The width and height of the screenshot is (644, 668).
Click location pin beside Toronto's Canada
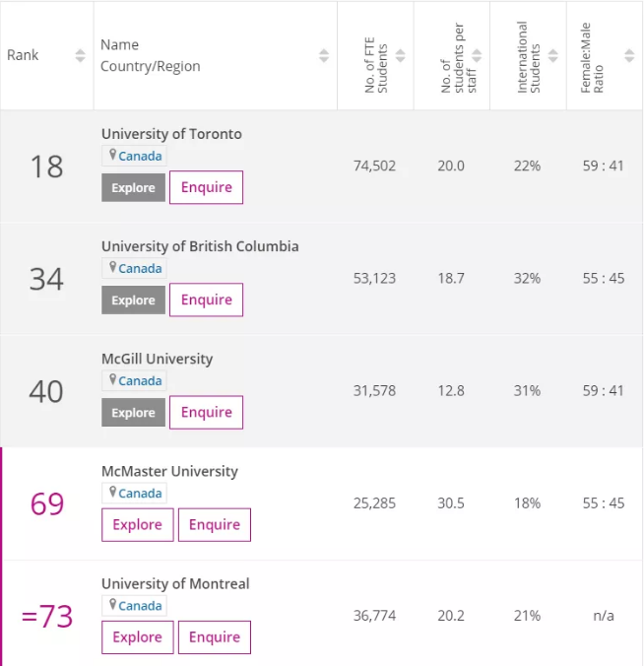coord(112,155)
